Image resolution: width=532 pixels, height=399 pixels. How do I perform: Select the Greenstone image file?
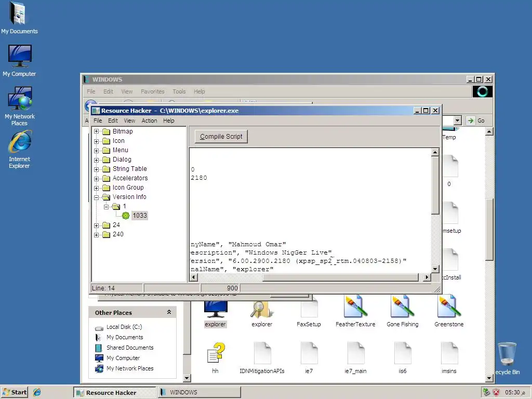pyautogui.click(x=449, y=312)
